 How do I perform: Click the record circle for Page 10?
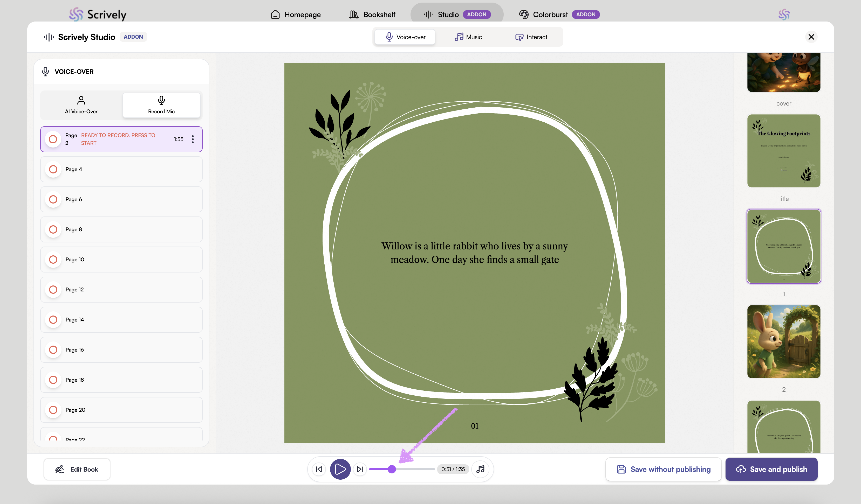(x=53, y=260)
